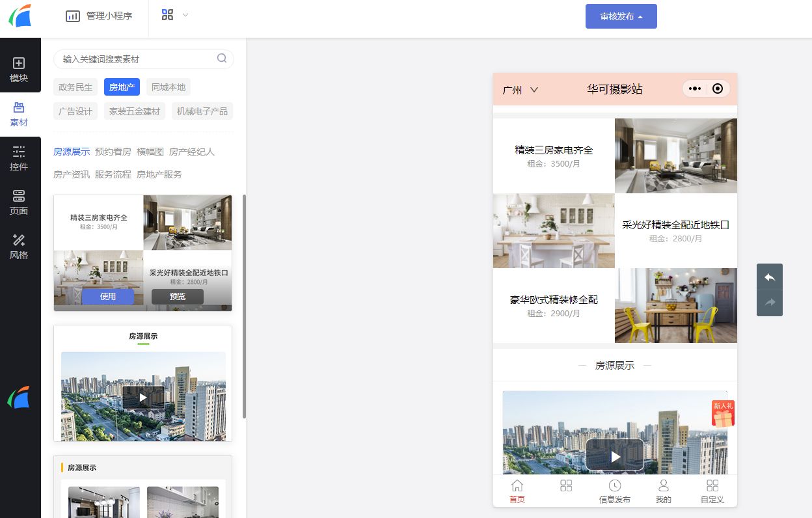The width and height of the screenshot is (812, 518).
Task: Click the kitchen photo in preview
Action: pos(554,230)
